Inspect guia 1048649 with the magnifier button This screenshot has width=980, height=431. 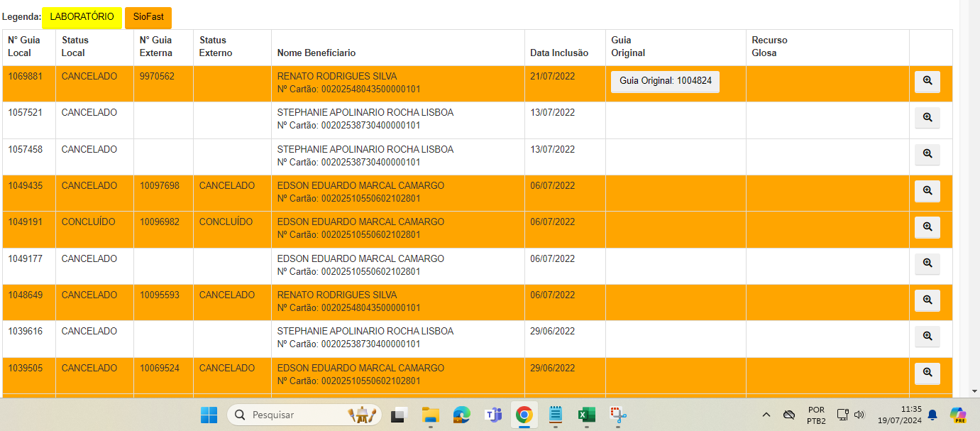click(x=927, y=300)
